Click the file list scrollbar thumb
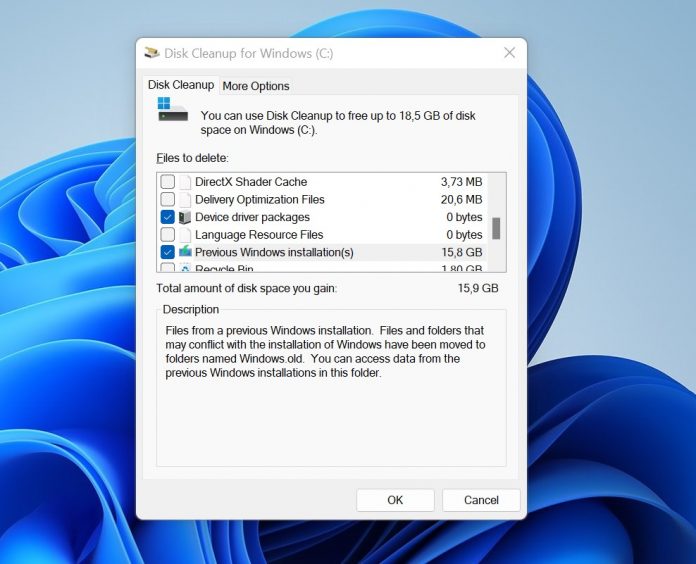696x564 pixels. point(496,228)
